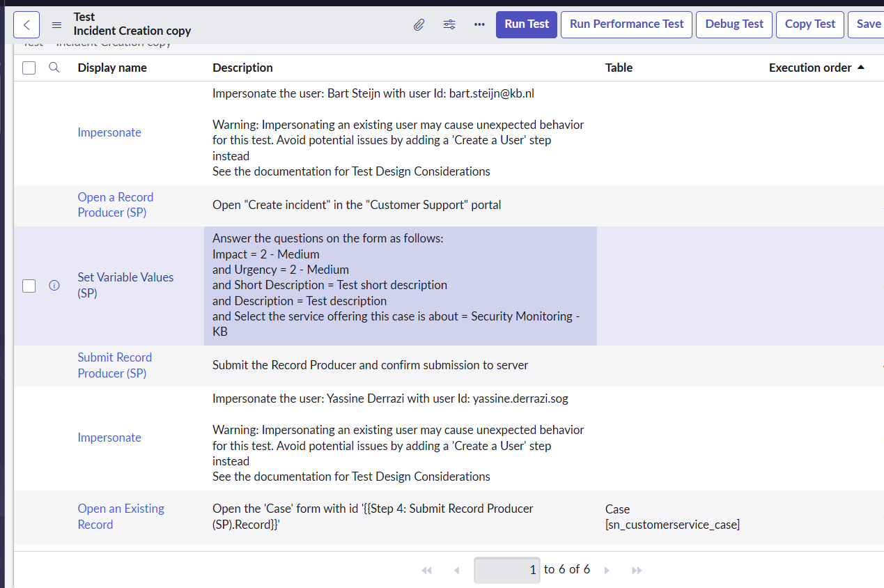This screenshot has height=588, width=884.
Task: Click the search magnifier icon in list header
Action: pyautogui.click(x=54, y=68)
